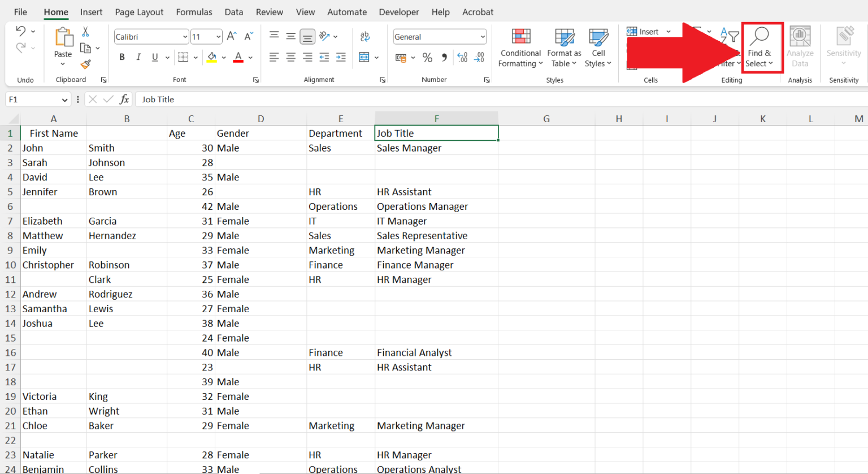Click the Merge & Center icon
The image size is (868, 474).
tap(364, 57)
